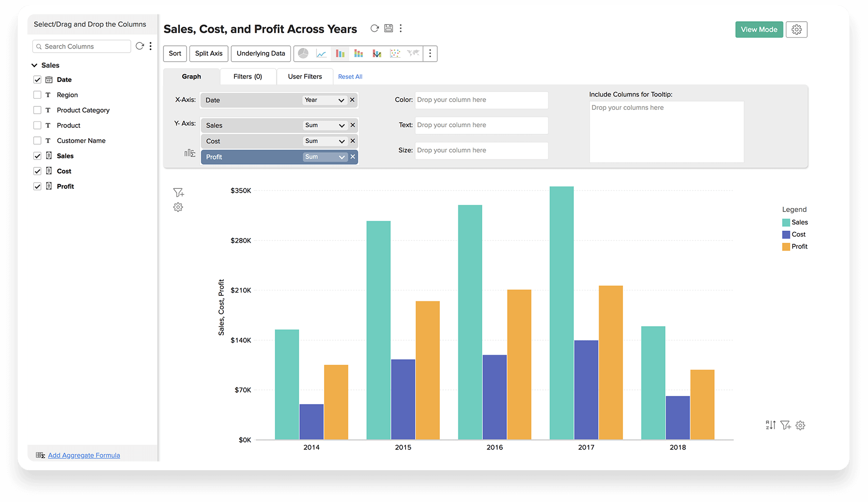Click the Add Aggregate Formula link
This screenshot has width=868, height=502.
(84, 455)
